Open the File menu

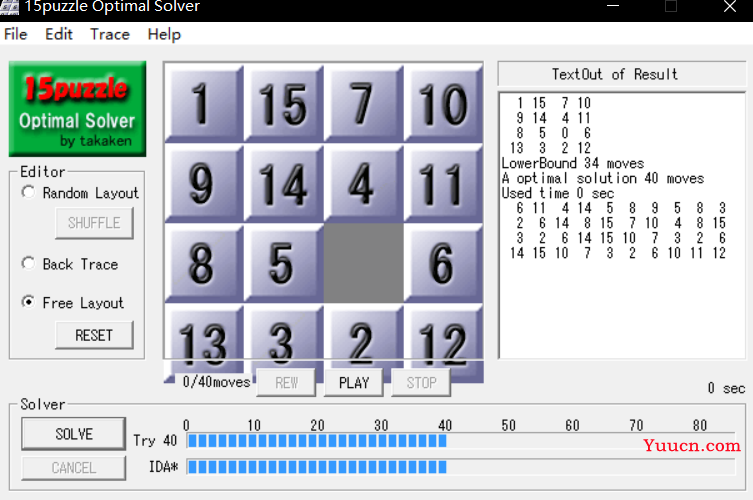pos(16,34)
